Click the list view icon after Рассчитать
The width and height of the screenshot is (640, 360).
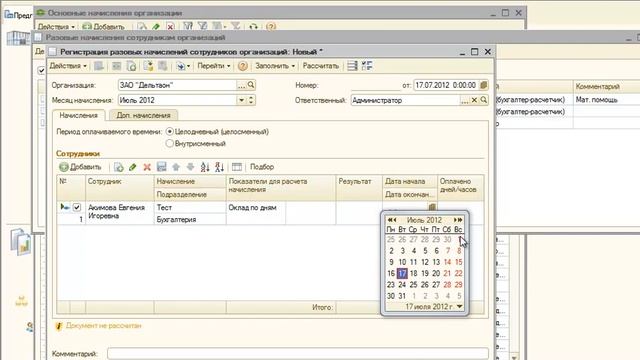pos(353,66)
